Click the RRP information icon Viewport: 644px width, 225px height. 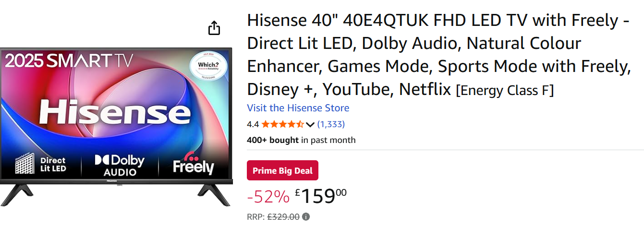pyautogui.click(x=306, y=217)
